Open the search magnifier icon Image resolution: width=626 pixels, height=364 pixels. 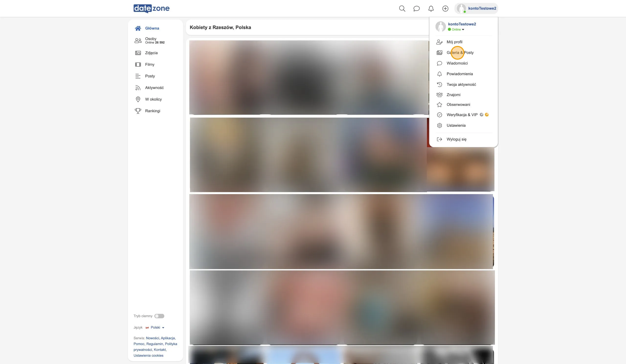402,9
